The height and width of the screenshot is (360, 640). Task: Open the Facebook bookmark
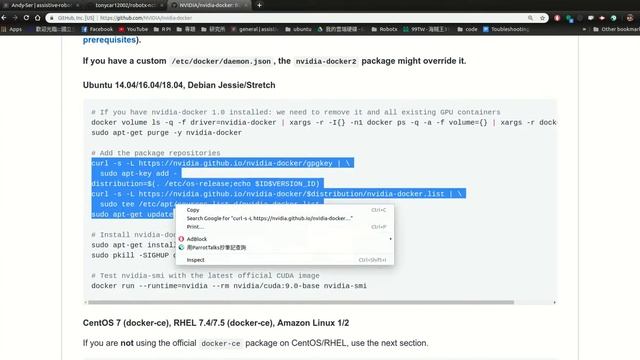[97, 29]
